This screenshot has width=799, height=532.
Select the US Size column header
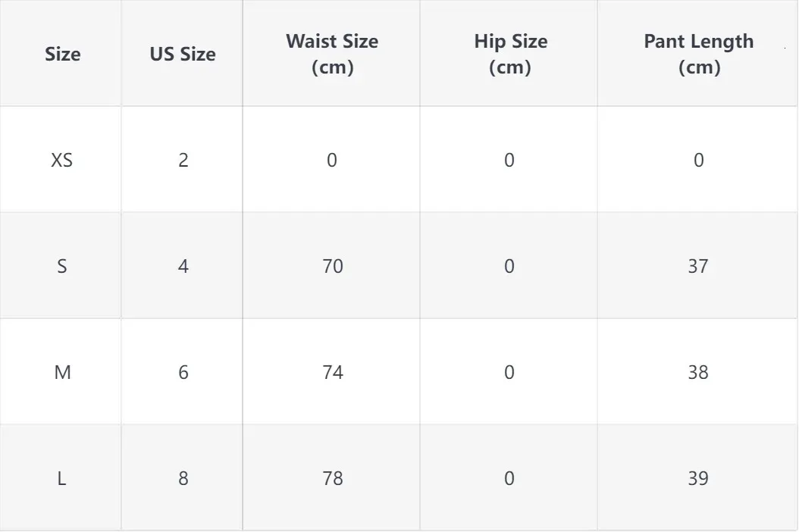(x=183, y=54)
